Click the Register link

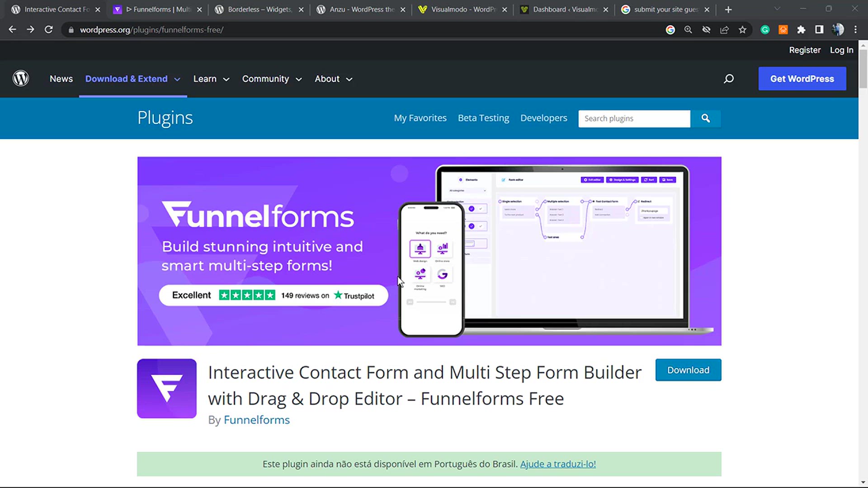pos(805,50)
